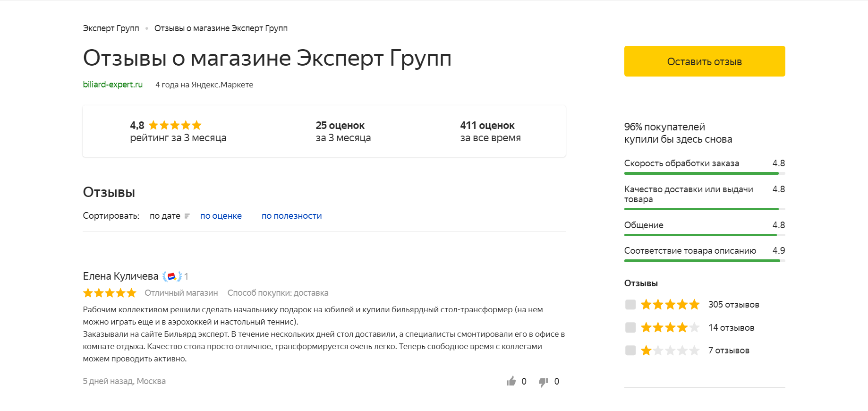Click the four-star row stars in filter

click(x=670, y=327)
